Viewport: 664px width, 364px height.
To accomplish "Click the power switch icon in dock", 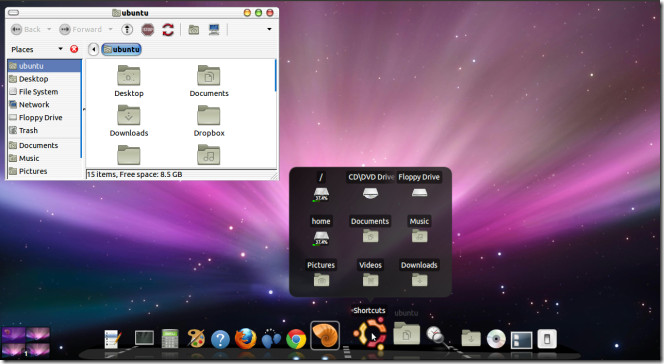I will 547,339.
